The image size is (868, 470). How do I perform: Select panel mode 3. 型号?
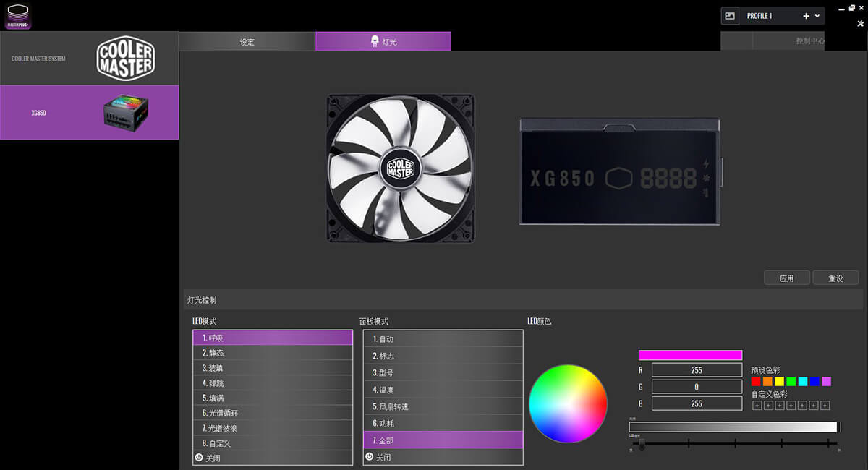tap(443, 372)
